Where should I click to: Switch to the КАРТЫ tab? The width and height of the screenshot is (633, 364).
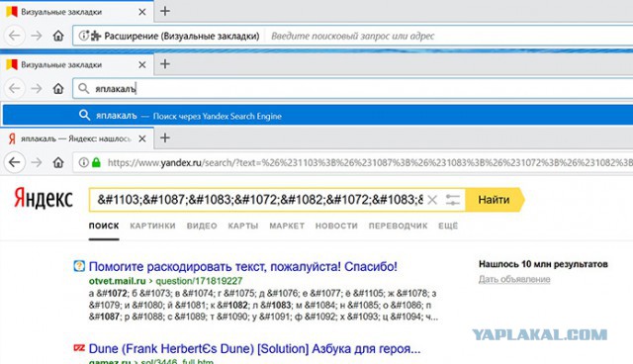pos(243,226)
